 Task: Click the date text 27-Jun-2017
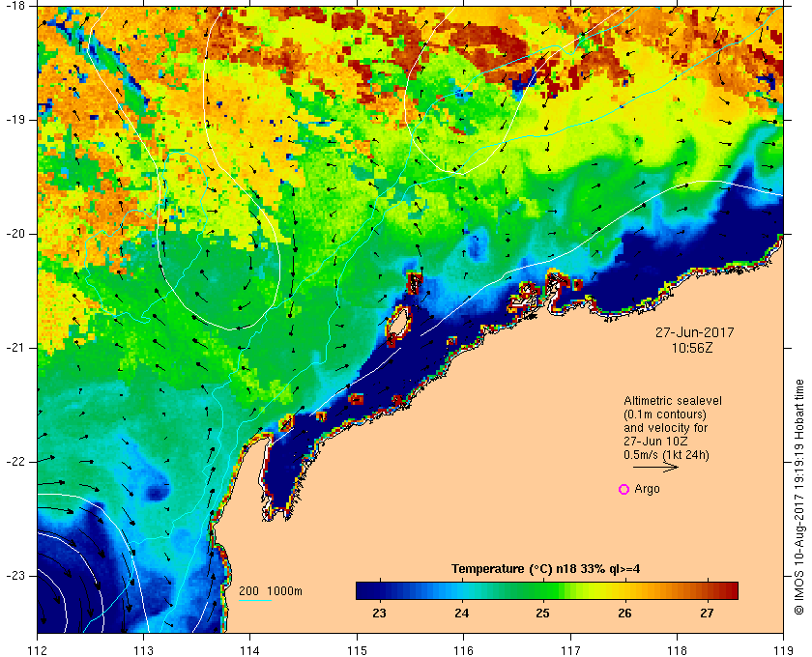[694, 332]
